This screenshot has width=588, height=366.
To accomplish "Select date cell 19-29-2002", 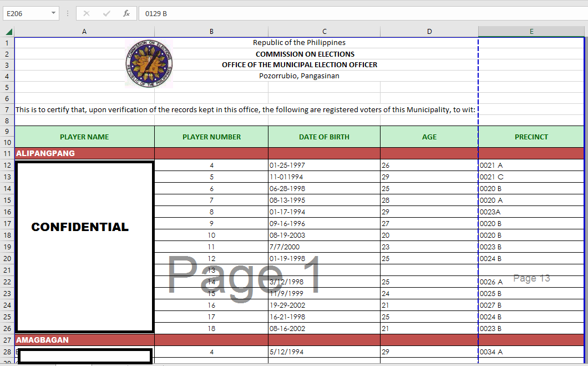I will (x=325, y=305).
